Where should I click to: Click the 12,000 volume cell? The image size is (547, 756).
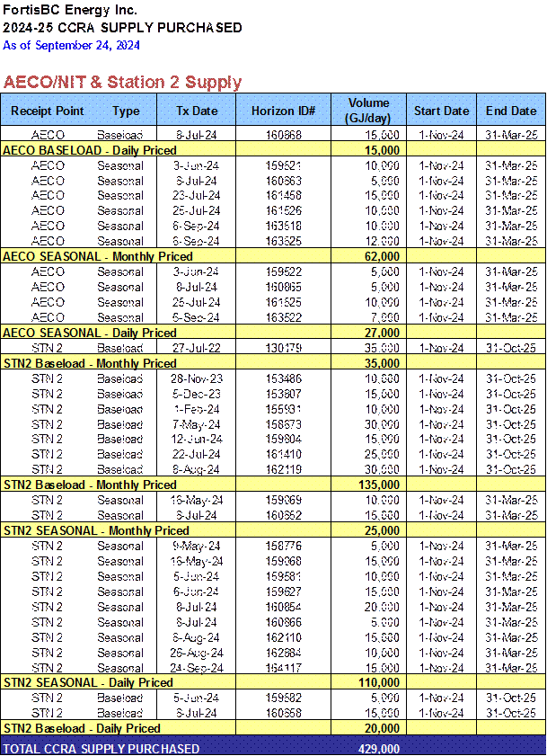pyautogui.click(x=382, y=241)
